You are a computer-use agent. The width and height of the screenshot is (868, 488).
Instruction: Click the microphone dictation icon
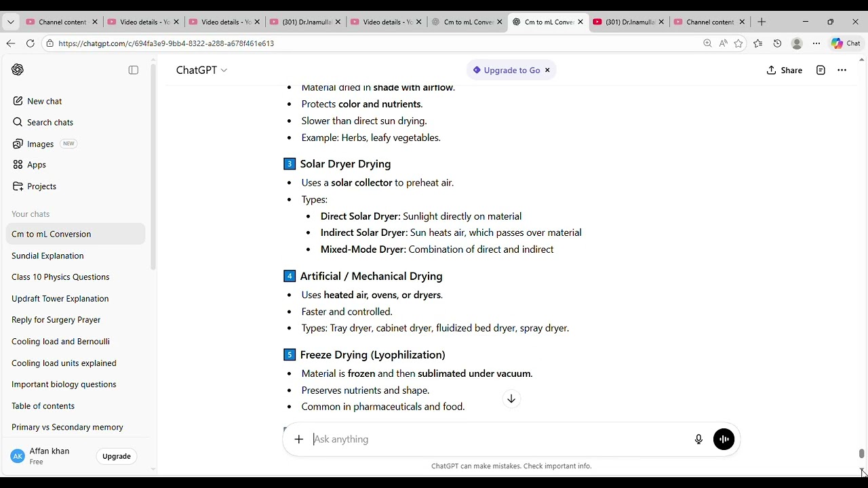click(x=698, y=439)
